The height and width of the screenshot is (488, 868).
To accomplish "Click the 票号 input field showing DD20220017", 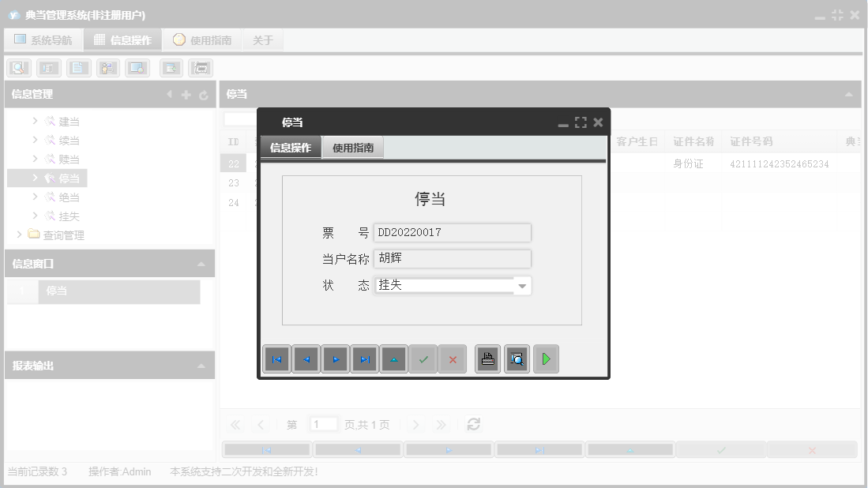I will pyautogui.click(x=453, y=231).
